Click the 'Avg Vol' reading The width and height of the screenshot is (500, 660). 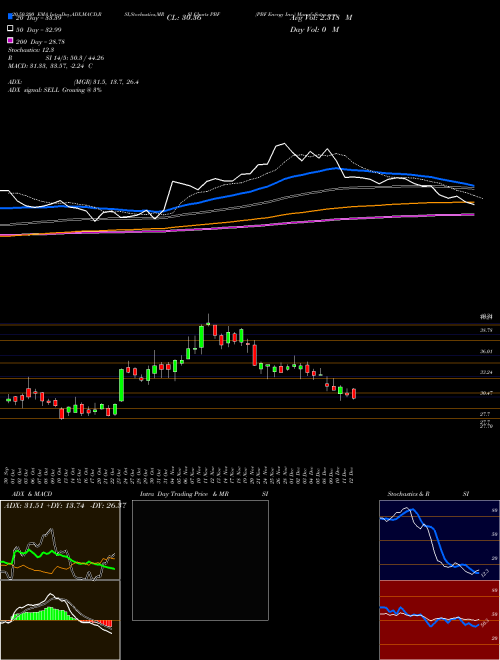pos(321,18)
